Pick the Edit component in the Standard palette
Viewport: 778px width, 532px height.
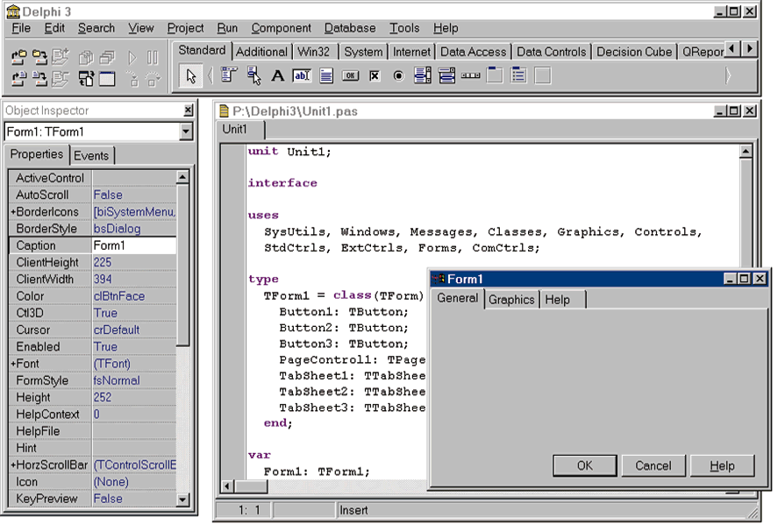point(302,76)
